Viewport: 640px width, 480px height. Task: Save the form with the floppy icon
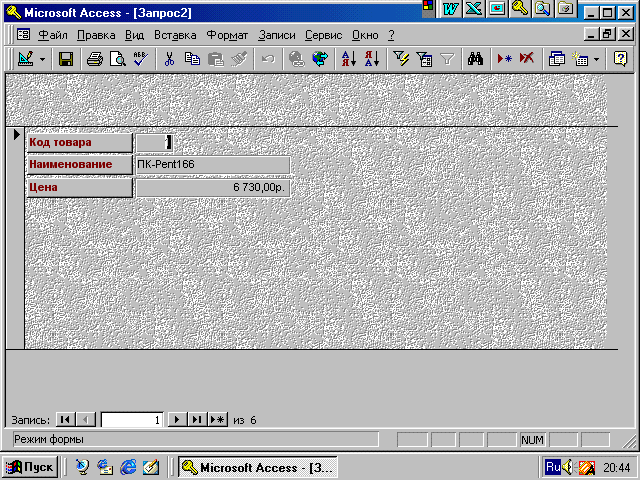click(65, 59)
